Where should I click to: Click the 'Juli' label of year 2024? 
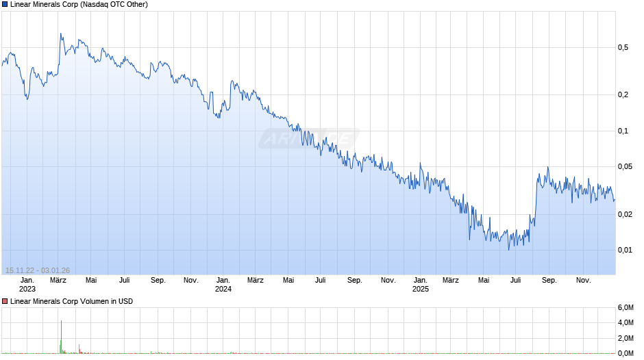click(321, 281)
